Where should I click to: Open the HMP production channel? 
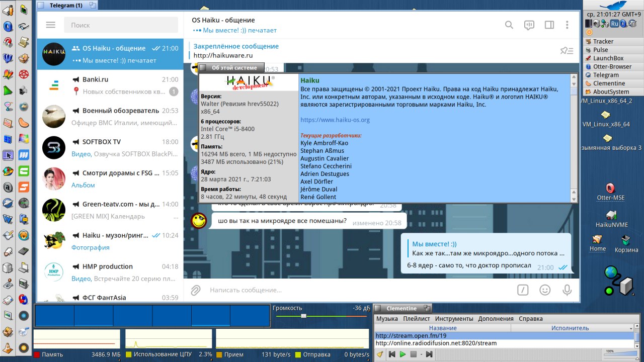(x=110, y=273)
